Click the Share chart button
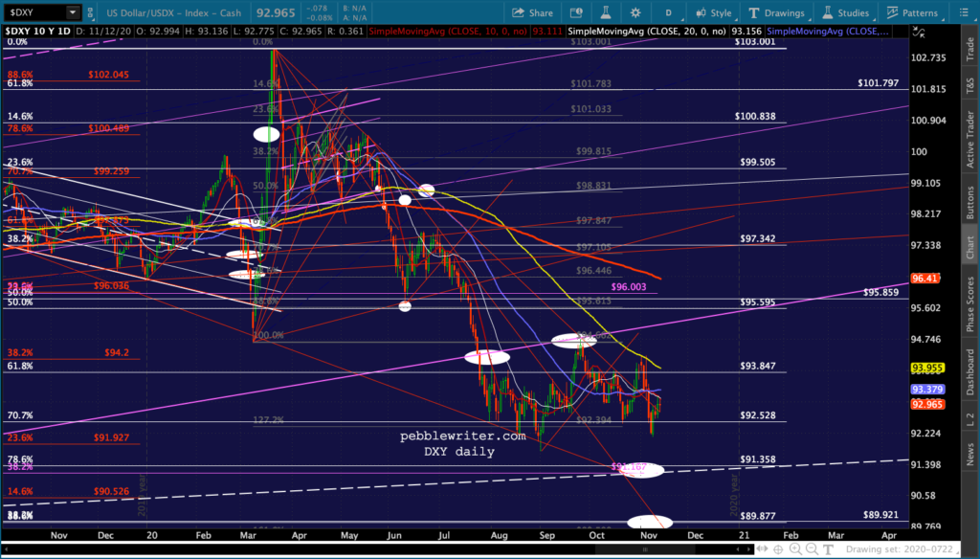Image resolution: width=980 pixels, height=559 pixels. (x=532, y=12)
